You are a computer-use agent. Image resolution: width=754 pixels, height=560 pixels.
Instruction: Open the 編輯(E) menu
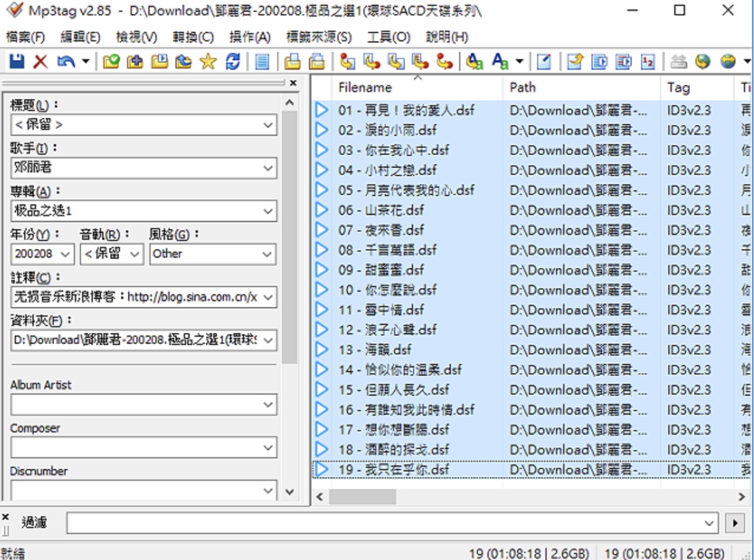coord(80,37)
